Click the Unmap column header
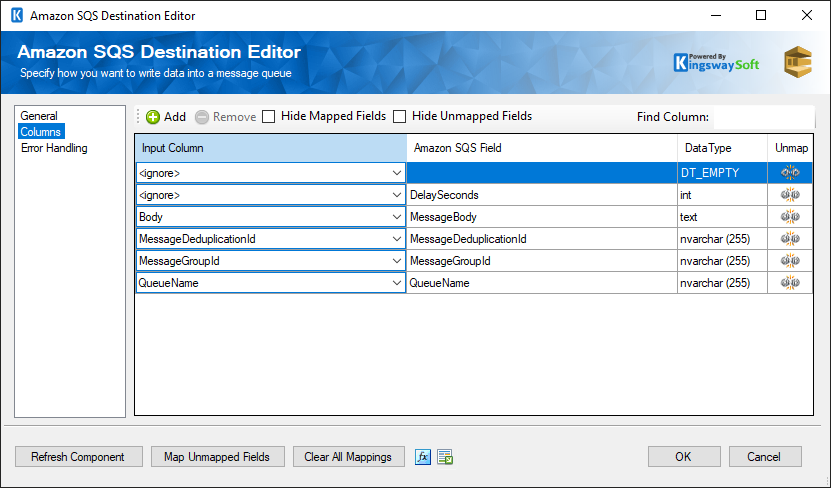 coord(790,148)
